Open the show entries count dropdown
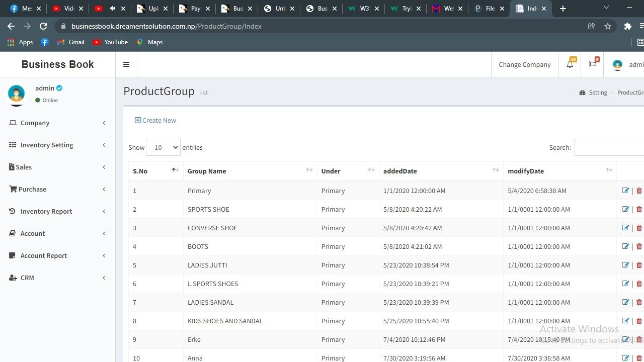 coord(163,147)
